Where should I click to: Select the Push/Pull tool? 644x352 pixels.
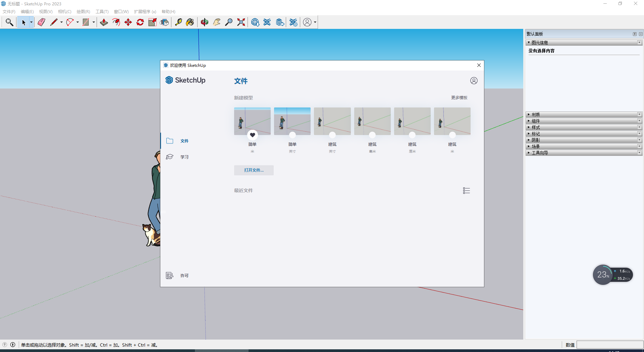pyautogui.click(x=104, y=22)
